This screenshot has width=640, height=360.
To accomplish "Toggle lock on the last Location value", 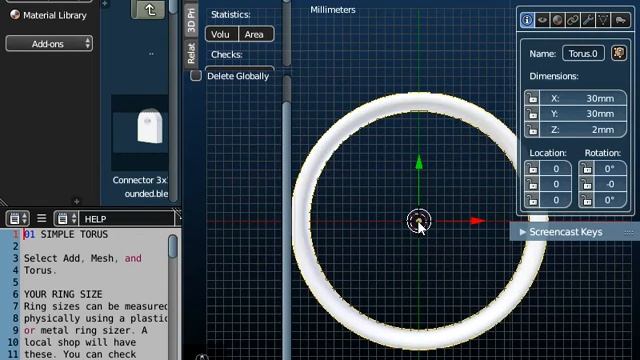I will pyautogui.click(x=532, y=200).
